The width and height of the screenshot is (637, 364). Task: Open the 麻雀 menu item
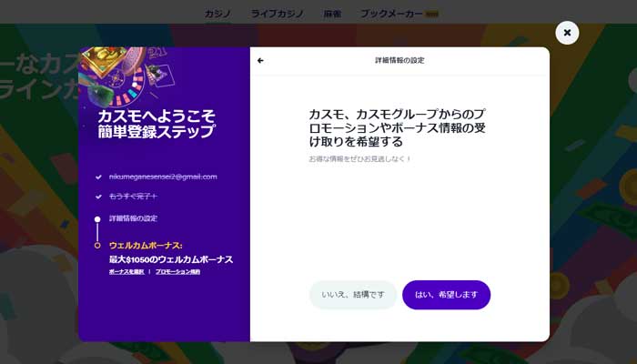coord(332,14)
